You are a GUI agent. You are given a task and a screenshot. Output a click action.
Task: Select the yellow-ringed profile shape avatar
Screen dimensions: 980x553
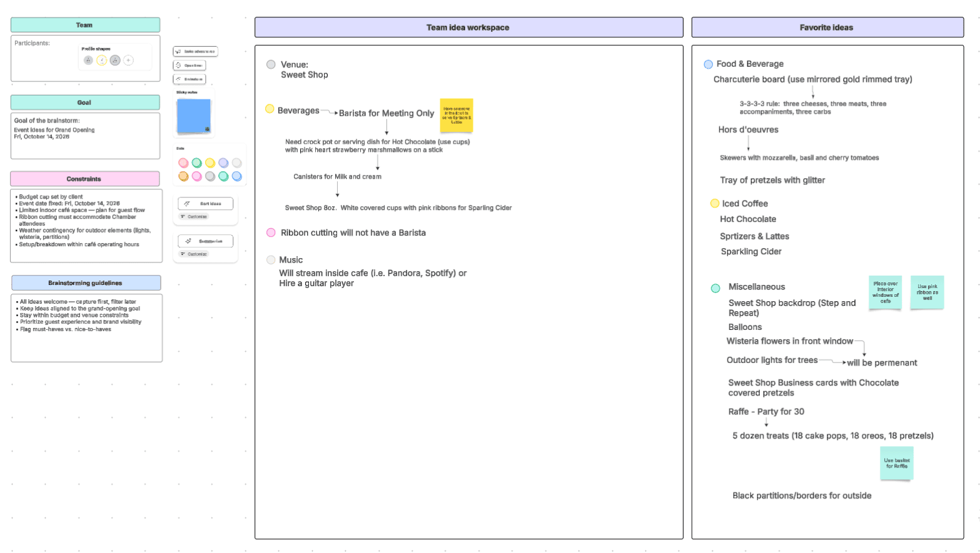(x=102, y=61)
